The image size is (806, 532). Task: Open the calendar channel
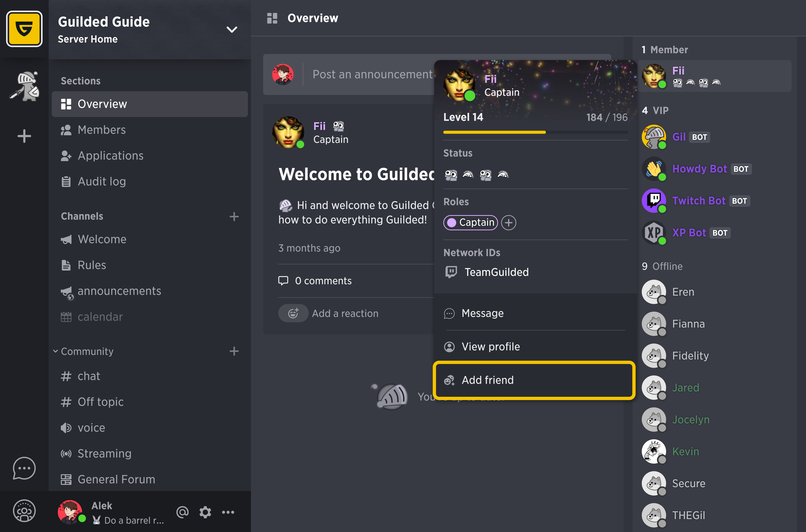(x=150, y=317)
